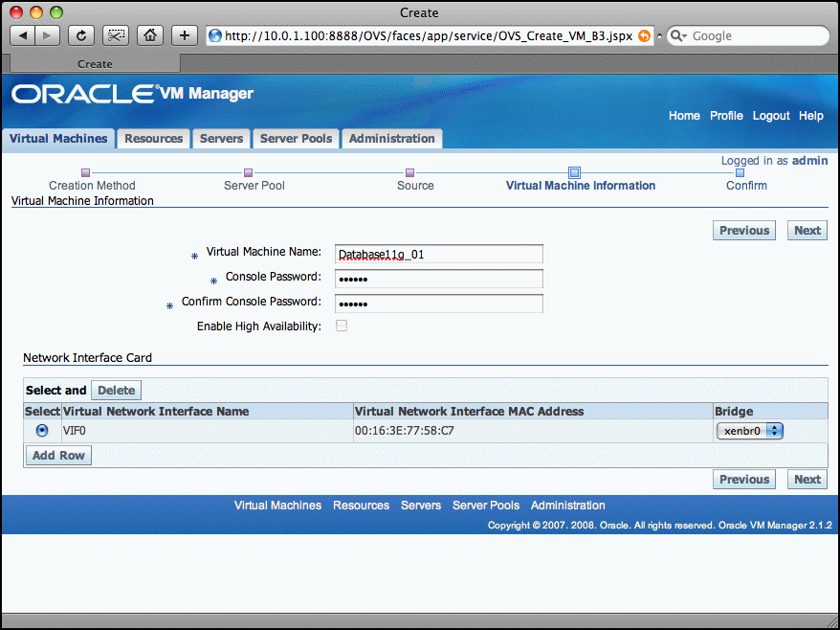The width and height of the screenshot is (840, 630).
Task: Click the top Next button
Action: coord(807,230)
